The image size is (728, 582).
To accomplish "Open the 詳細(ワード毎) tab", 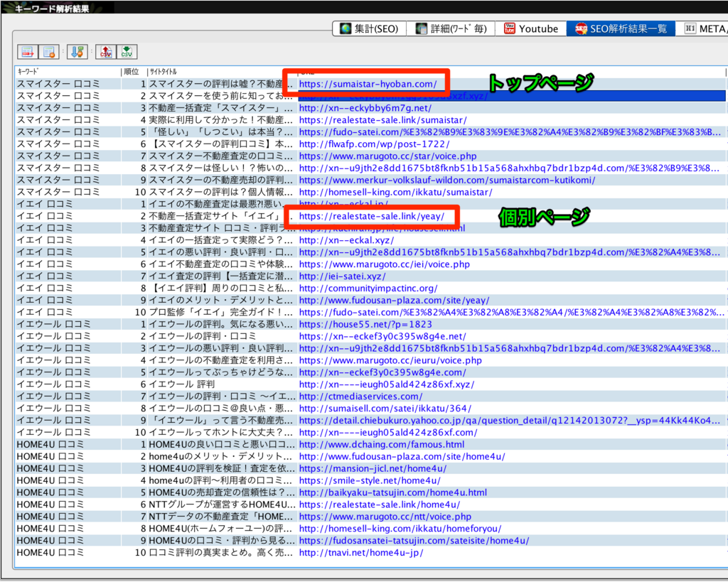I will point(451,28).
